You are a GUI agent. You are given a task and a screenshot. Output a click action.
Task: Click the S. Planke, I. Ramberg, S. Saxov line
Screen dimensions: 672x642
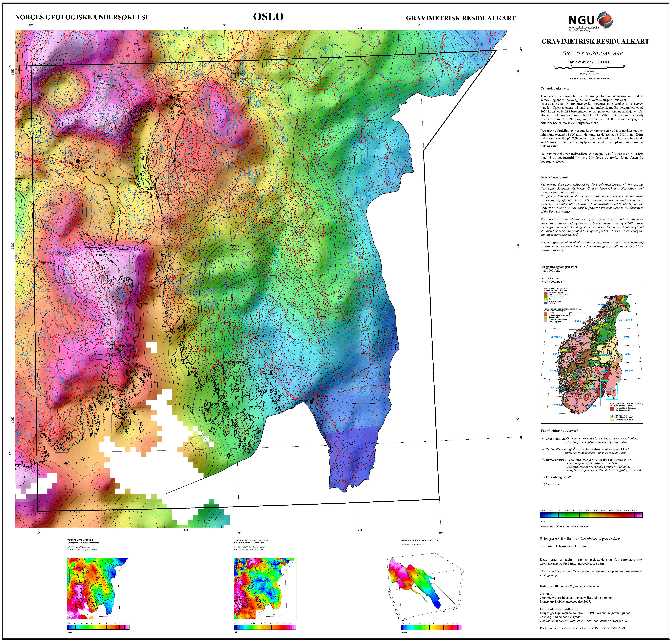[563, 546]
